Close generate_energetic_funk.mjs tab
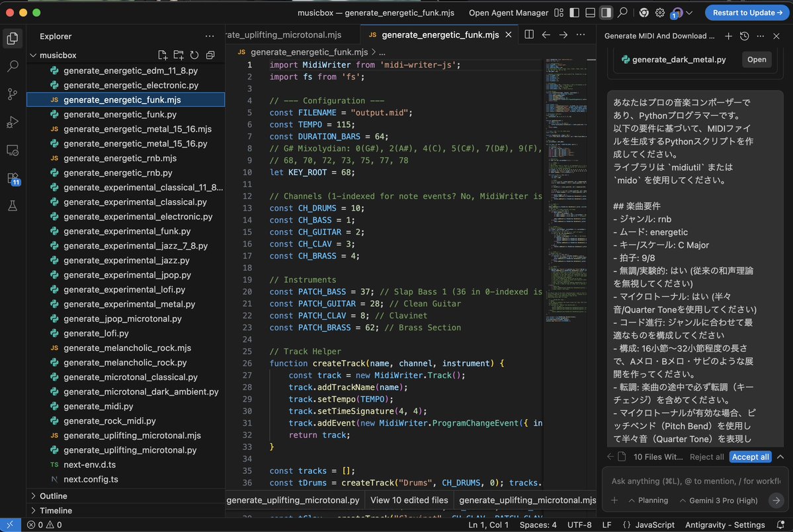The width and height of the screenshot is (793, 532). click(x=508, y=34)
